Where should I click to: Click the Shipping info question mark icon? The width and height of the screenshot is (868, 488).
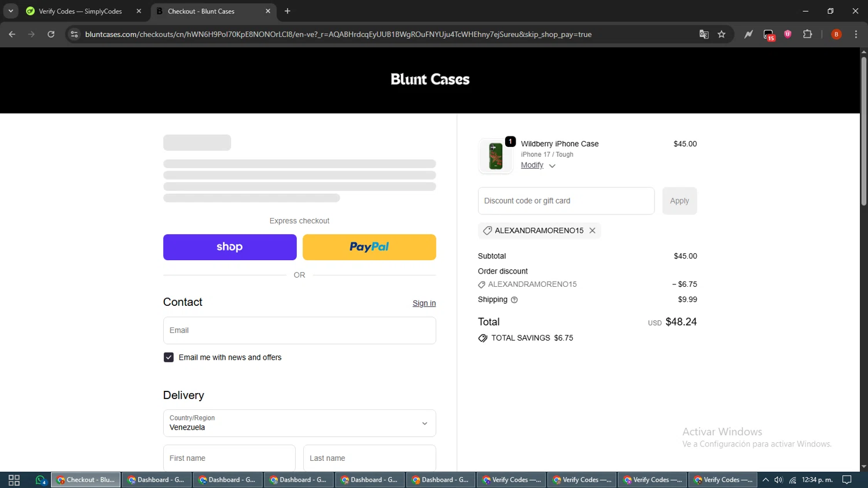pyautogui.click(x=514, y=300)
